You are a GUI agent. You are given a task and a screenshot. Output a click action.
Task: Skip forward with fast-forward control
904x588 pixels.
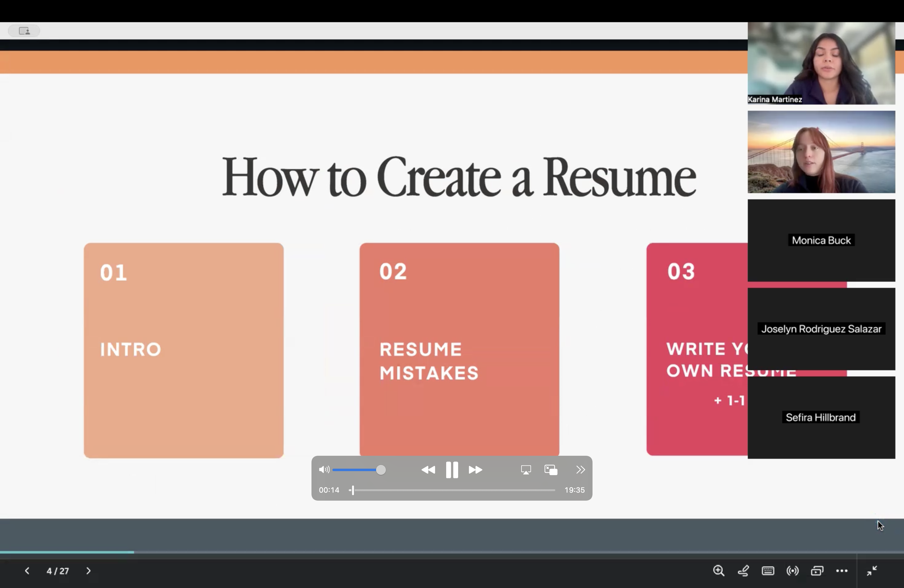475,469
